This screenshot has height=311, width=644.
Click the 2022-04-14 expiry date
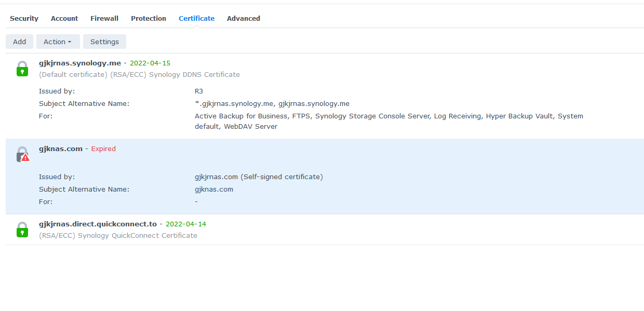[x=186, y=224]
